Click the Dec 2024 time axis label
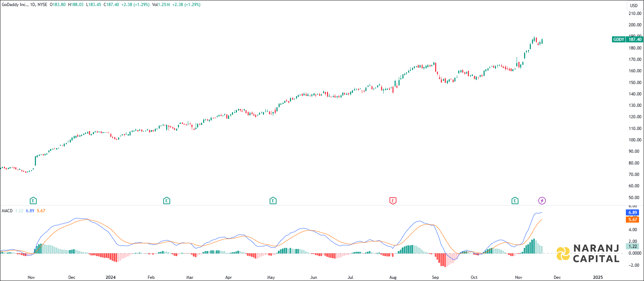Image resolution: width=644 pixels, height=281 pixels. (x=557, y=277)
